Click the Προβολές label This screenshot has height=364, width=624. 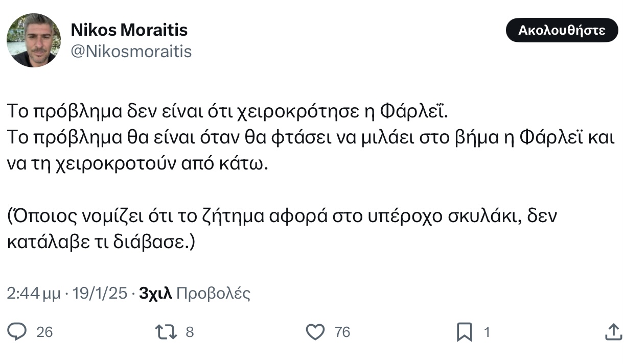213,294
